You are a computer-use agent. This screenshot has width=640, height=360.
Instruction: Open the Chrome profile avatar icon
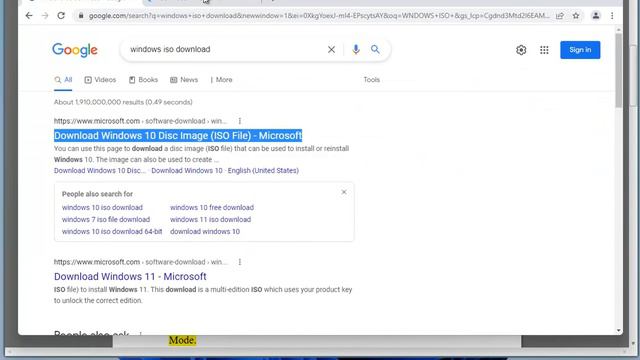click(596, 16)
